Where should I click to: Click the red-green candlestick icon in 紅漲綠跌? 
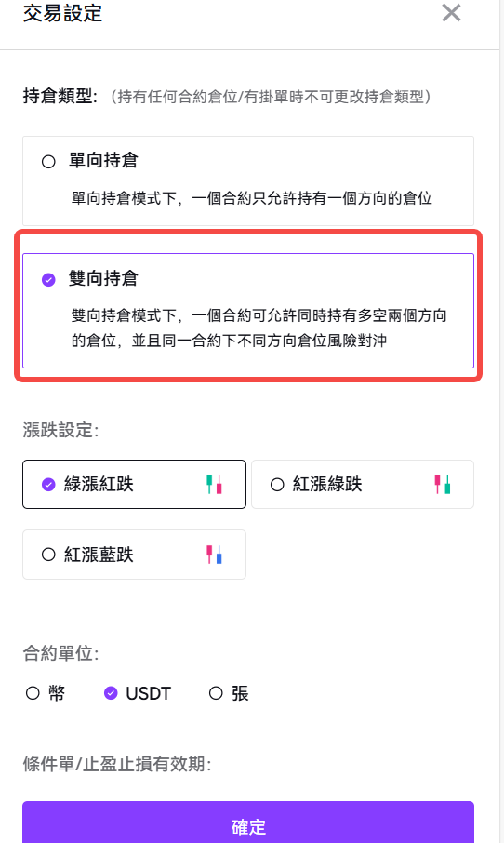(x=443, y=485)
